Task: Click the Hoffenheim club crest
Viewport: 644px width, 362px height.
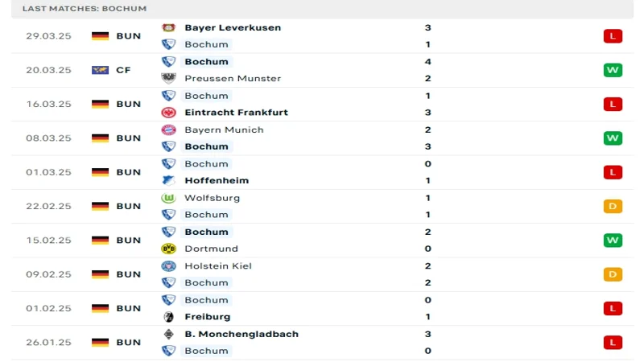Action: coord(168,180)
